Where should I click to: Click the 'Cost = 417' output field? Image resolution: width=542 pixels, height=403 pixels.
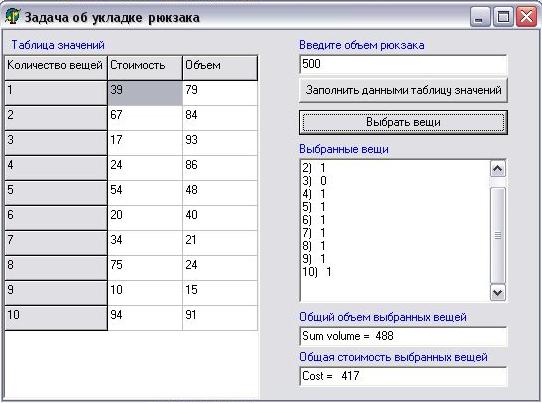[x=403, y=376]
